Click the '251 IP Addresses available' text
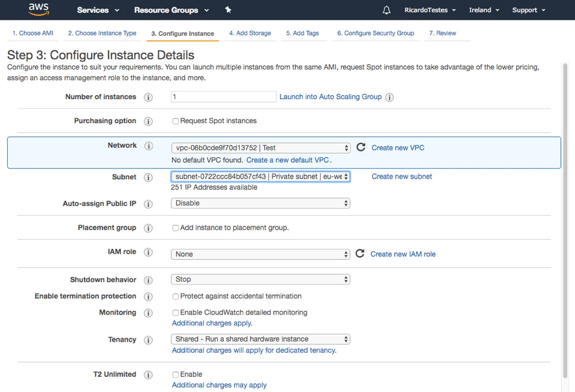Viewport: 575px width, 392px height. point(214,188)
